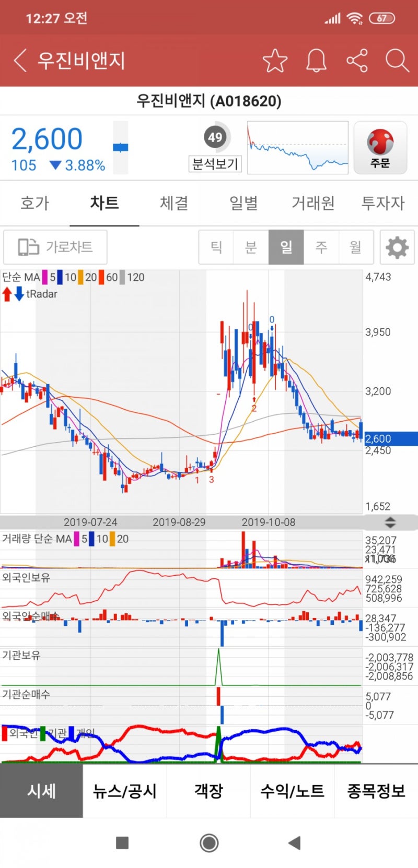Open 분석보기 analysis view
The height and width of the screenshot is (868, 418).
pyautogui.click(x=215, y=164)
